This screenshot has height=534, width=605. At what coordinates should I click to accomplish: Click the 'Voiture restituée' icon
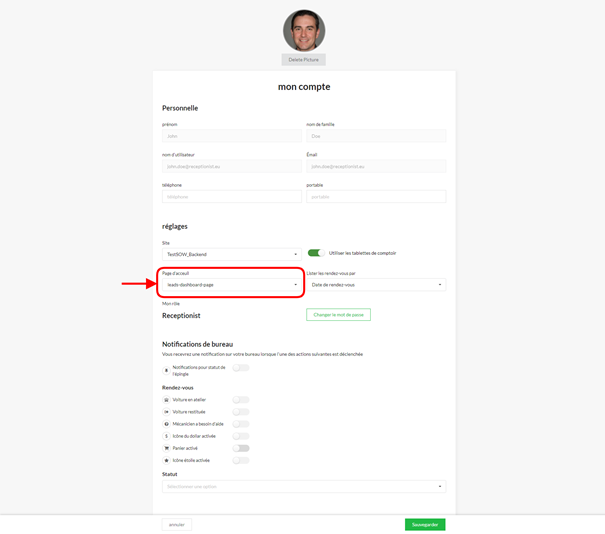point(166,412)
